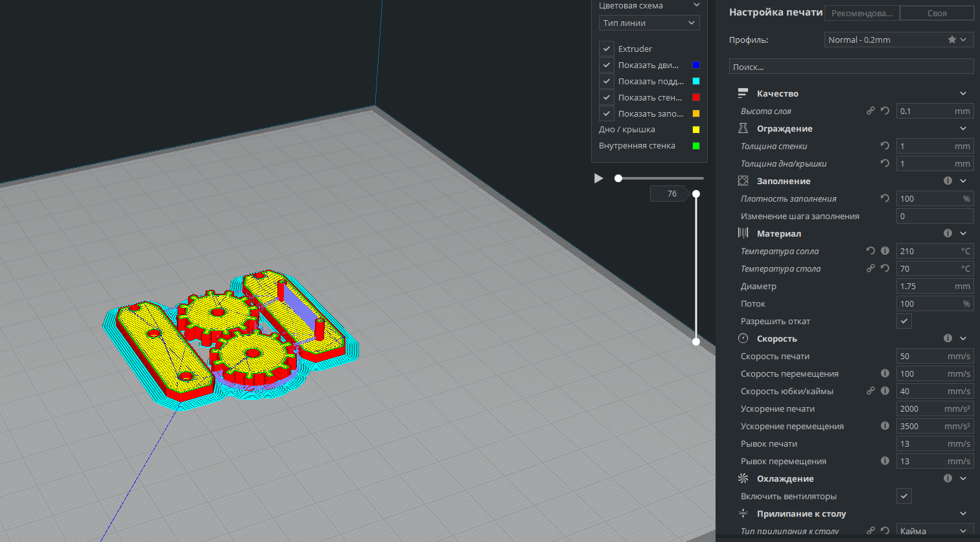Play the layer print simulation
The image size is (980, 542).
pyautogui.click(x=598, y=178)
